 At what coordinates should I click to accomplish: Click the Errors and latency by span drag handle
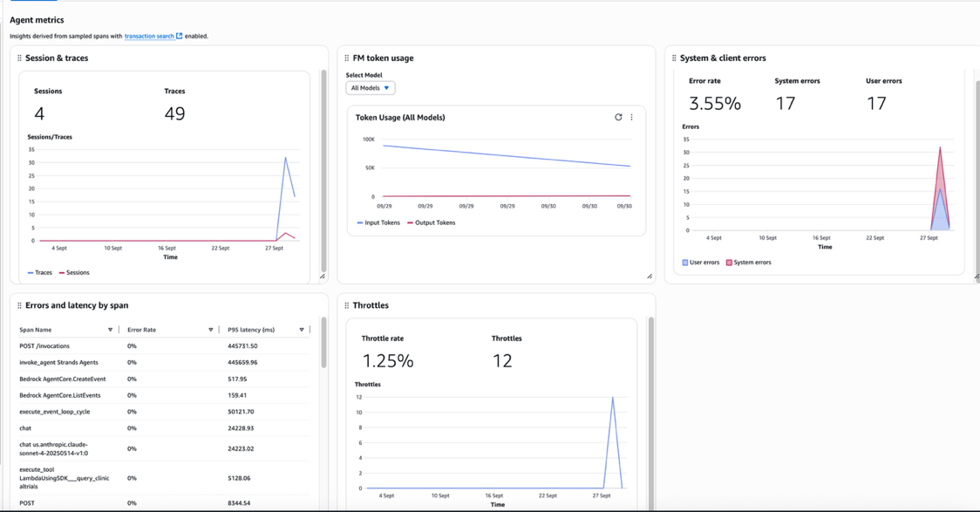coord(19,305)
